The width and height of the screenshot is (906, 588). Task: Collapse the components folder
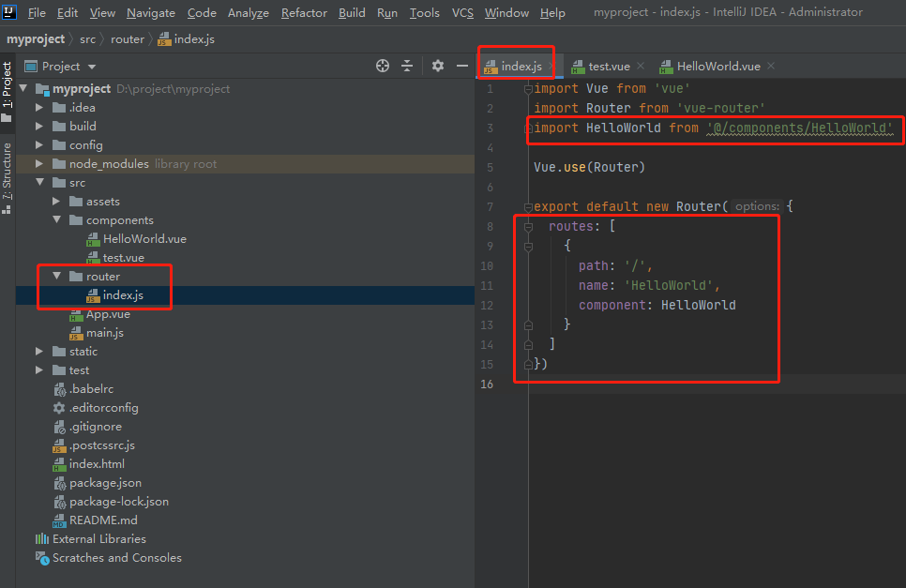pos(56,220)
